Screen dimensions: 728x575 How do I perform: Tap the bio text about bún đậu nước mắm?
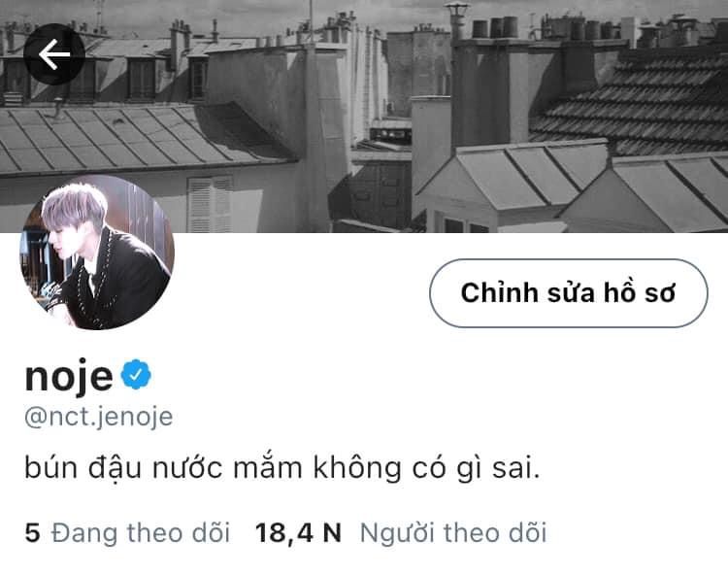point(282,468)
